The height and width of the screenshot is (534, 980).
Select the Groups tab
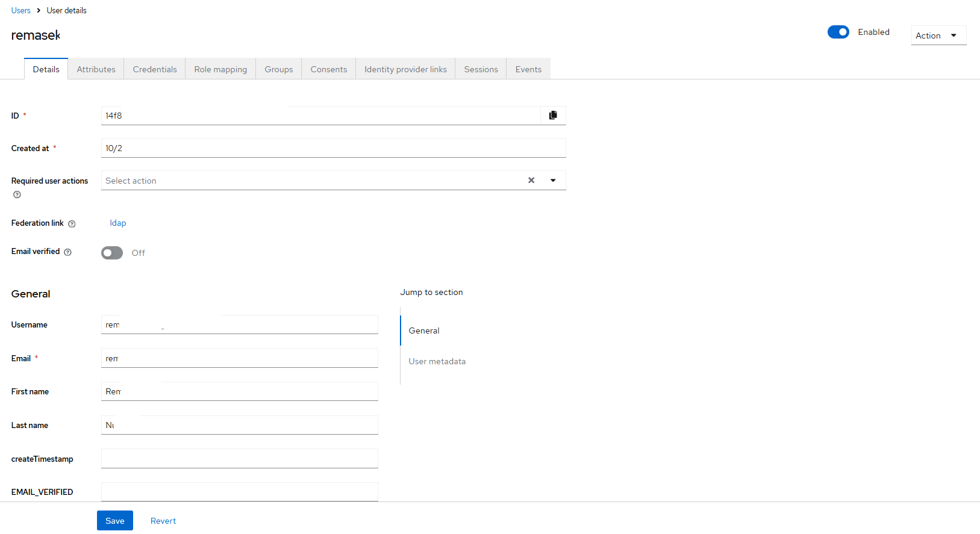click(x=279, y=69)
